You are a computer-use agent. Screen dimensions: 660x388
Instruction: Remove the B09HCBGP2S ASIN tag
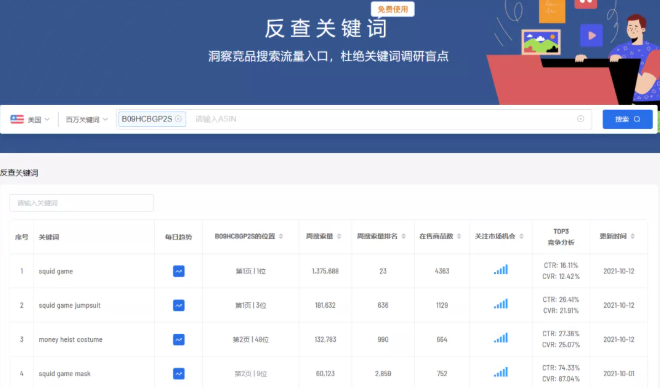click(x=178, y=119)
